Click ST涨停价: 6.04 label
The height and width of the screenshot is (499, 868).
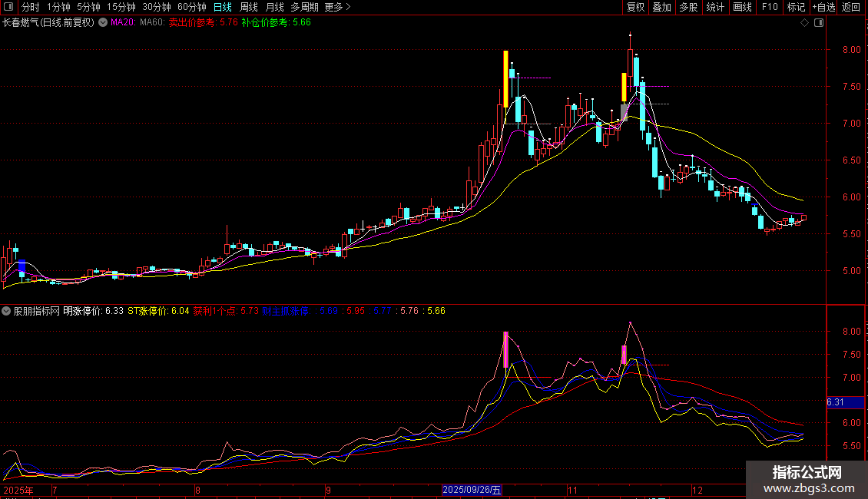pos(158,311)
